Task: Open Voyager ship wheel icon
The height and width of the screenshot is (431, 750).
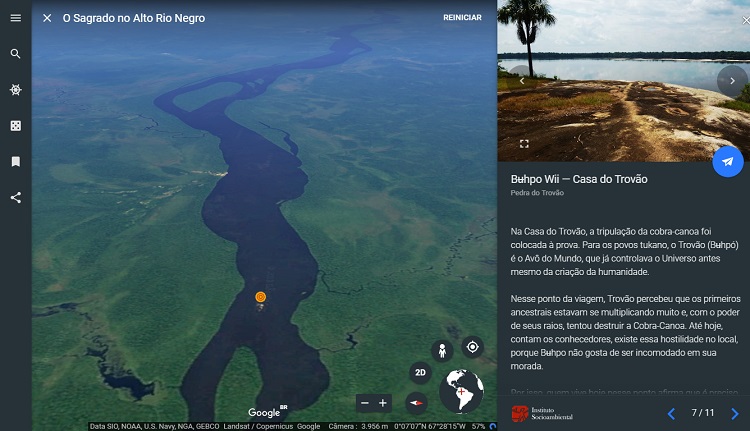Action: 15,90
